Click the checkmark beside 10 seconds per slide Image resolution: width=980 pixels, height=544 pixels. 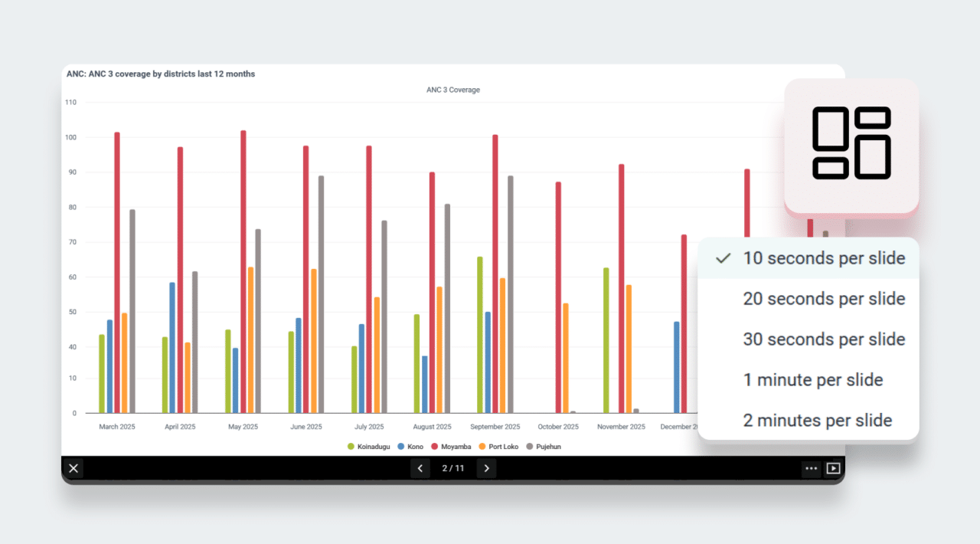point(723,258)
